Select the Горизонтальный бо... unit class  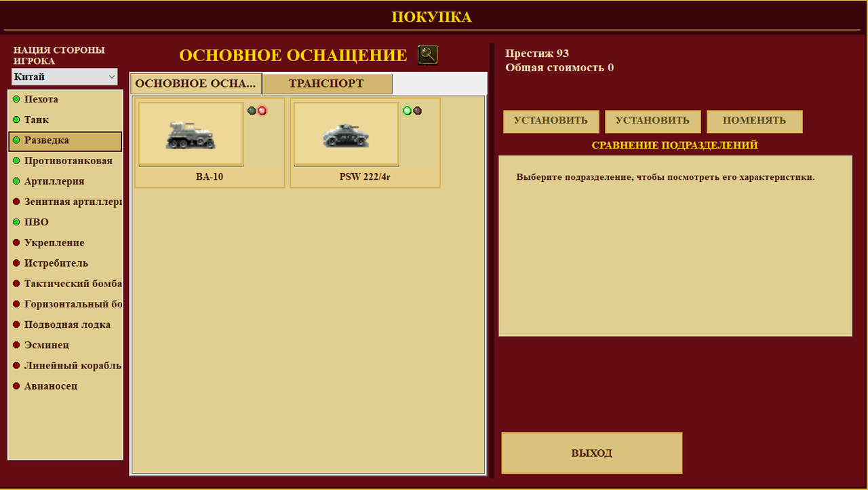tap(65, 304)
